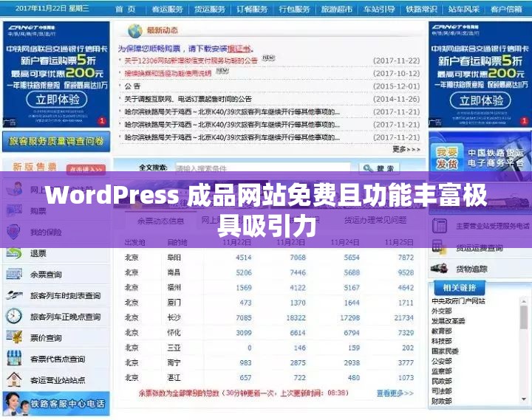This screenshot has width=532, height=420.
Task: Open the red announcement dated 2017-10-12
Action: (x=168, y=73)
